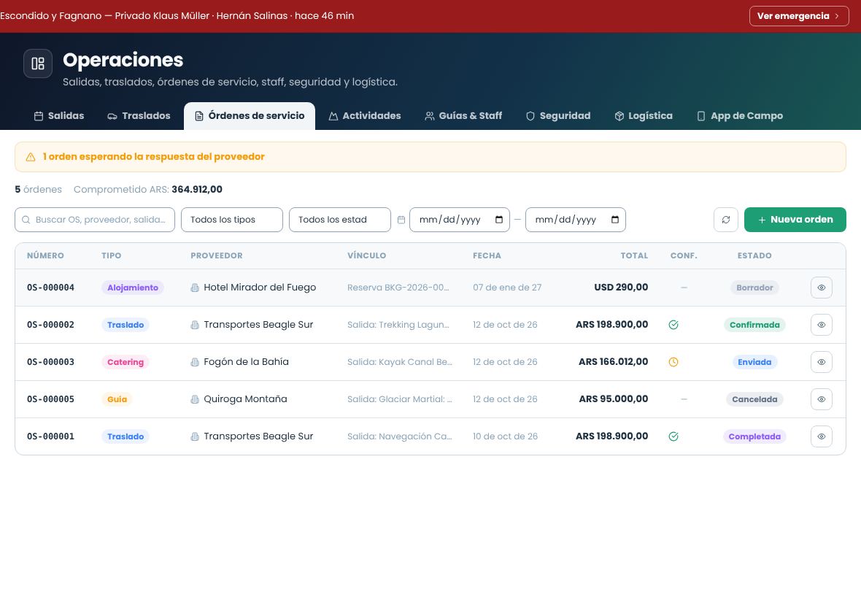Open the start date picker field
Viewport: 861px width, 616px height.
pyautogui.click(x=460, y=220)
